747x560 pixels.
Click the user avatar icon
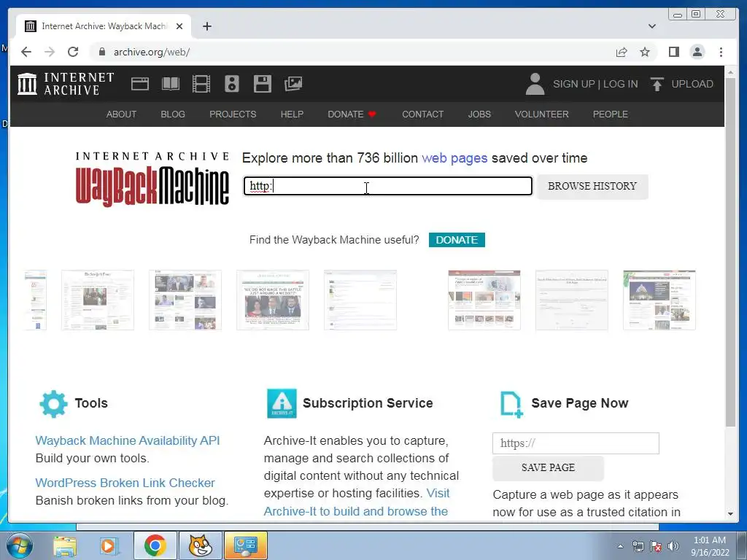click(x=535, y=84)
